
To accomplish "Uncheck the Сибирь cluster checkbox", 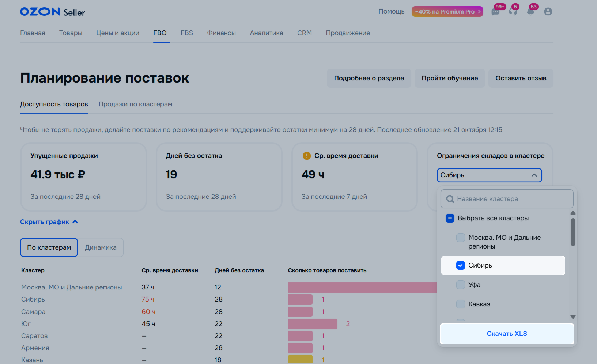I will [460, 265].
